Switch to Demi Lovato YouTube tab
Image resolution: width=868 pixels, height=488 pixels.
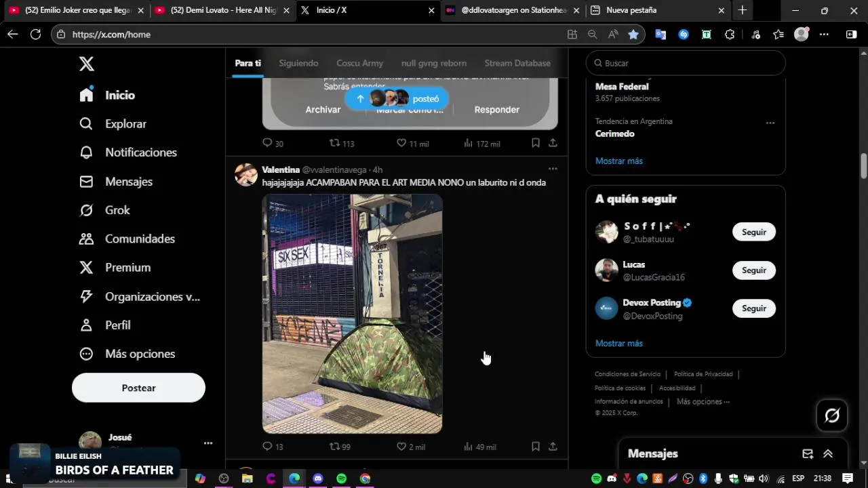[x=222, y=10]
